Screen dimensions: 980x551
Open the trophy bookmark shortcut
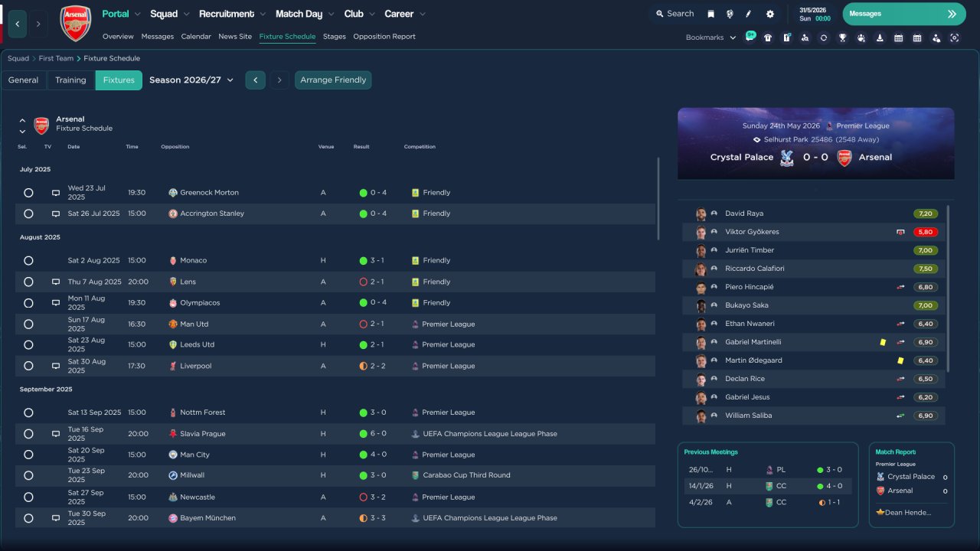[842, 37]
